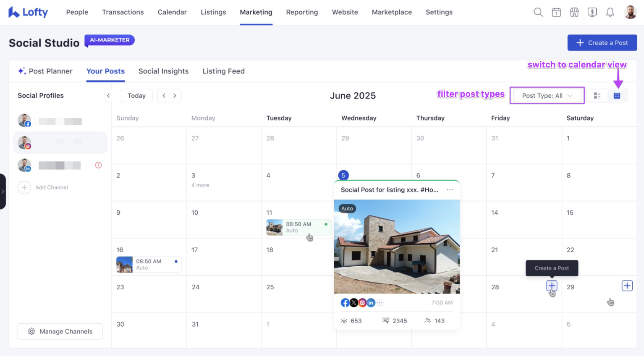Go to next month arrow
Screen dimensions: 644x356
tap(175, 96)
